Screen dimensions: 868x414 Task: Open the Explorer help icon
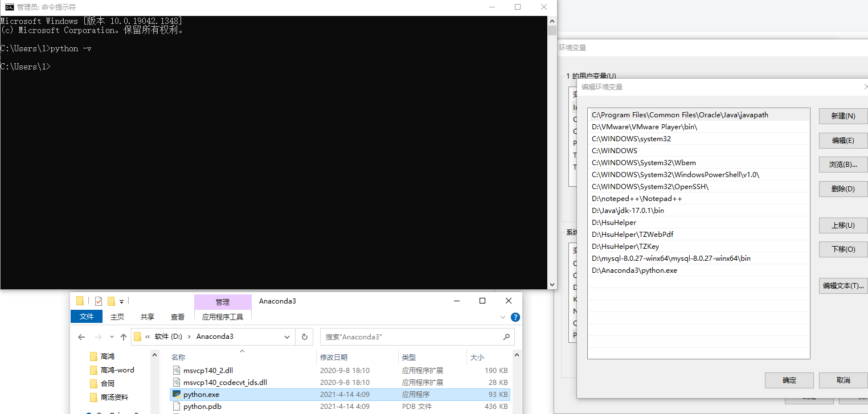(x=515, y=317)
